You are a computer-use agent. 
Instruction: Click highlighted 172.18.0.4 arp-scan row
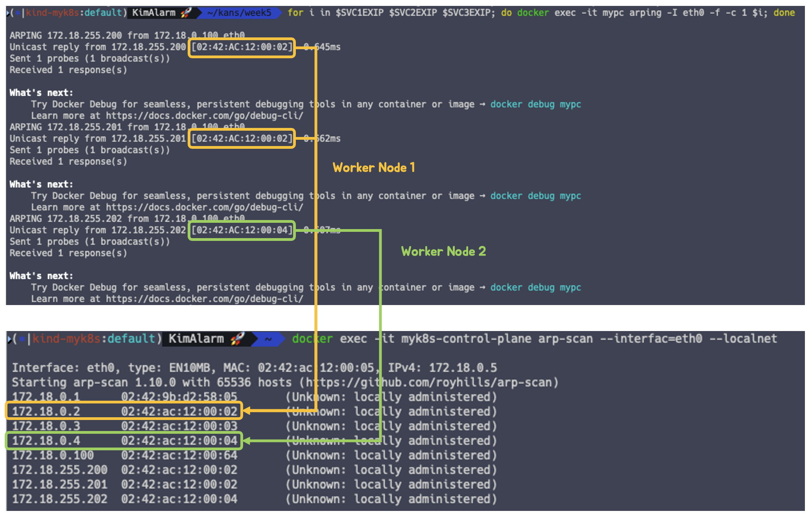coord(124,440)
